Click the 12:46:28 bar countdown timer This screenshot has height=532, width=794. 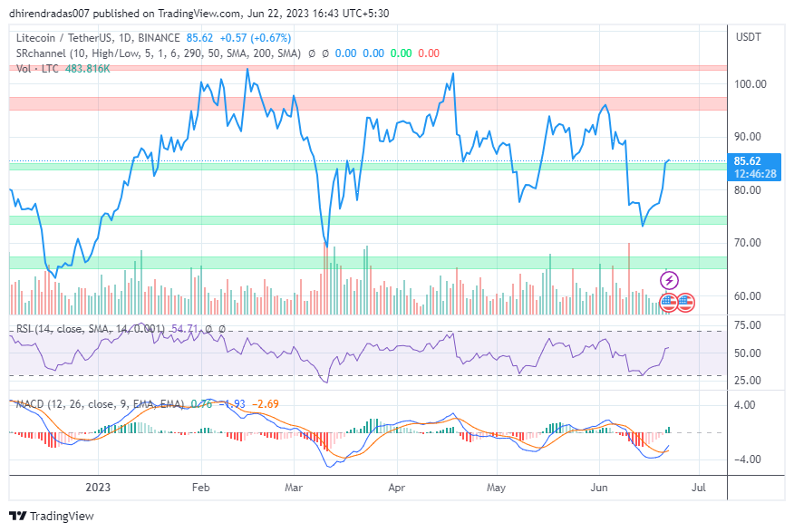pyautogui.click(x=755, y=173)
